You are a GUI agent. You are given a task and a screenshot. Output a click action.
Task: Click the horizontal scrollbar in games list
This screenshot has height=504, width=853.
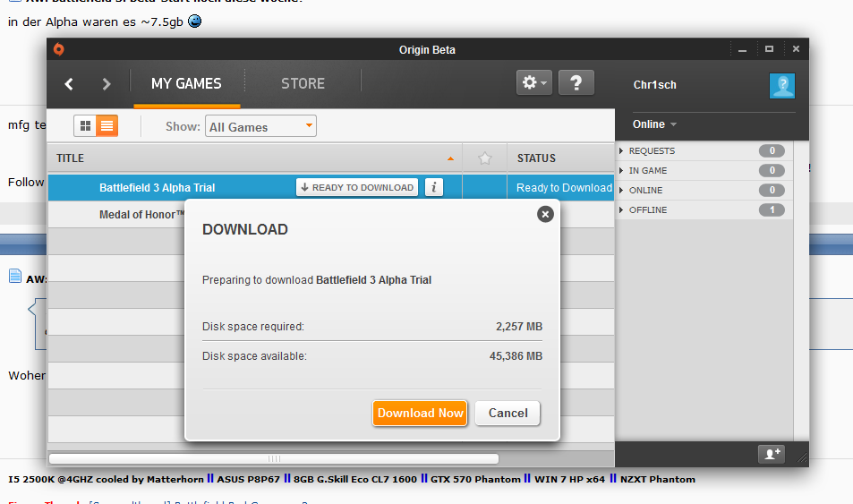pos(274,459)
